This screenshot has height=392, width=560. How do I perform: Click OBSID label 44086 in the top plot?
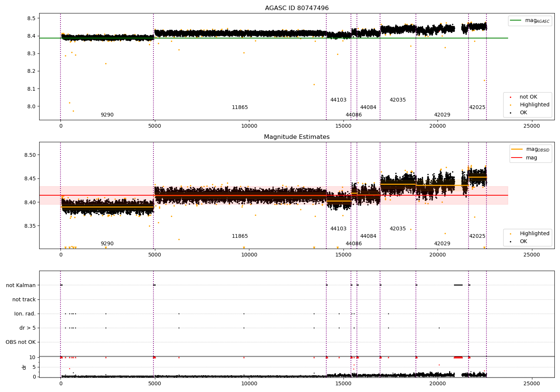pyautogui.click(x=354, y=115)
